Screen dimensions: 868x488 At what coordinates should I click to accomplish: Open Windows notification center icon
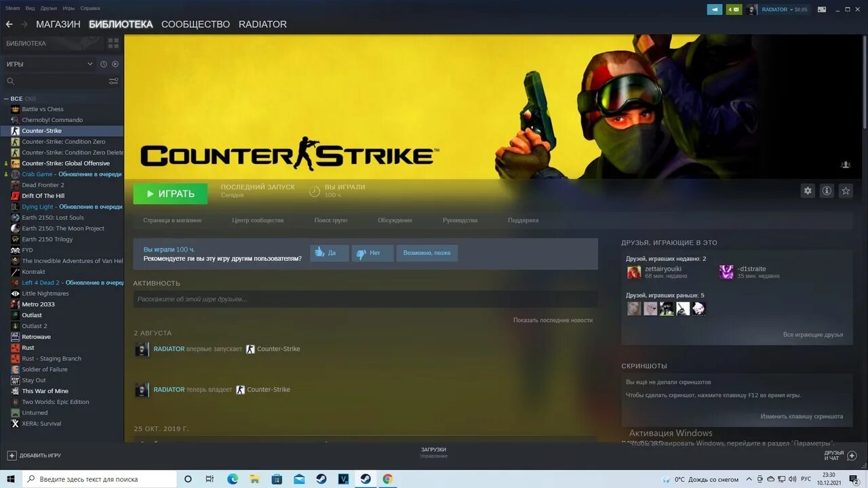(854, 479)
